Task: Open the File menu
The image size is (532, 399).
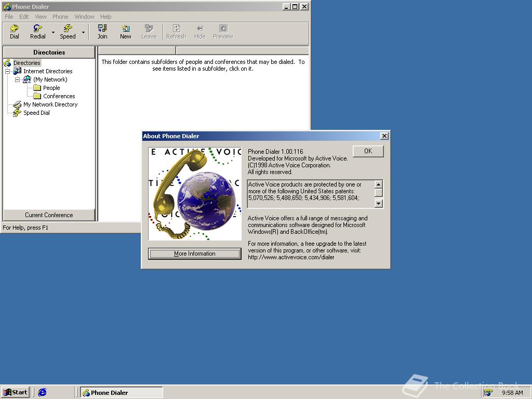Action: click(9, 17)
